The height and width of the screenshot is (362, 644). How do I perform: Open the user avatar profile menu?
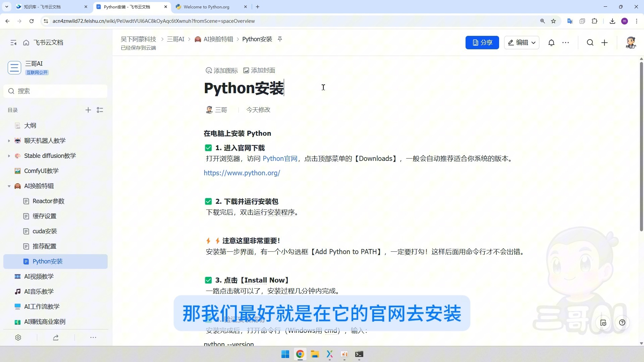click(631, 43)
